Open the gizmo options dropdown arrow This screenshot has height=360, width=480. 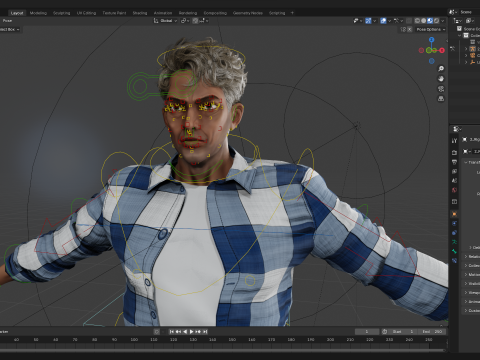click(x=375, y=21)
